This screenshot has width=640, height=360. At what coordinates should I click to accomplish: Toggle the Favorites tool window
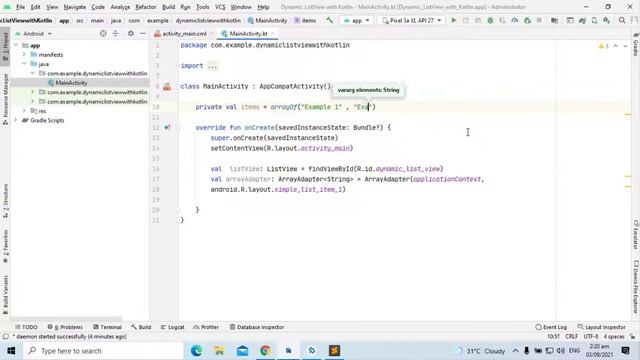coord(5,247)
